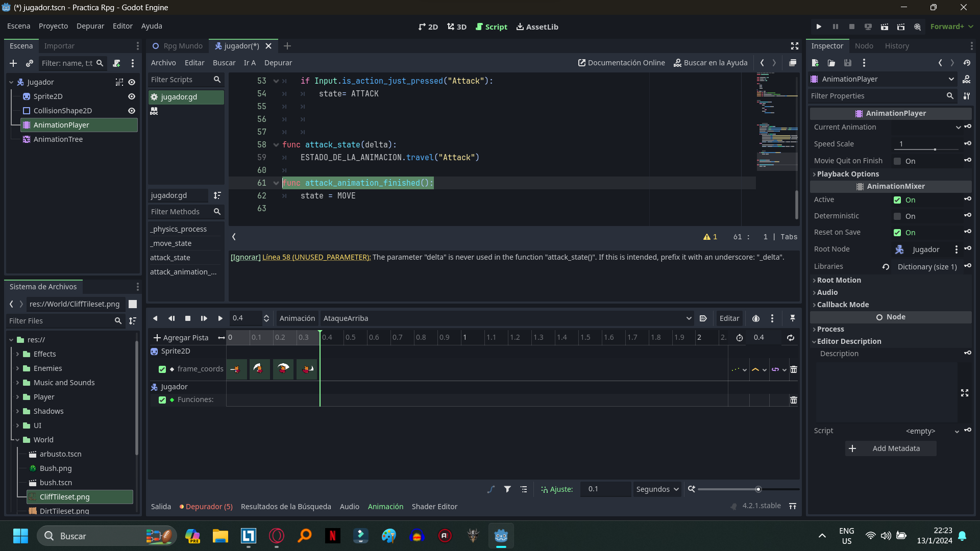Viewport: 980px width, 551px height.
Task: Click the Add Metadata button
Action: point(891,448)
